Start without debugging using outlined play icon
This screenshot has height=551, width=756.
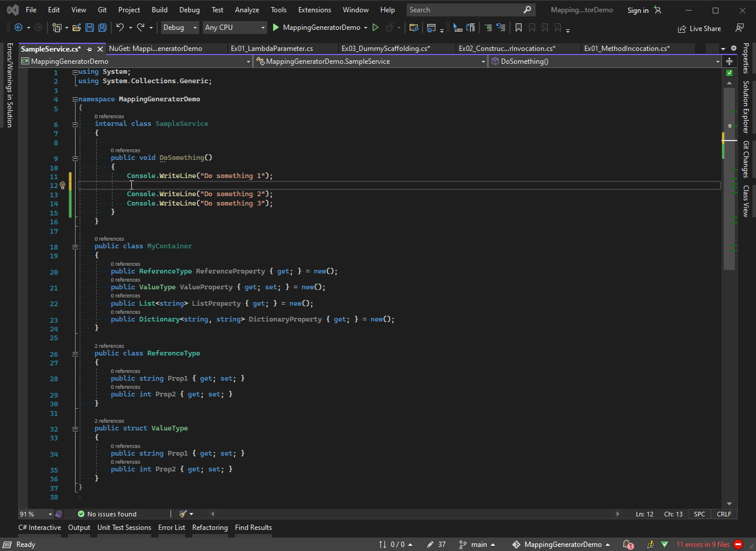click(x=376, y=28)
